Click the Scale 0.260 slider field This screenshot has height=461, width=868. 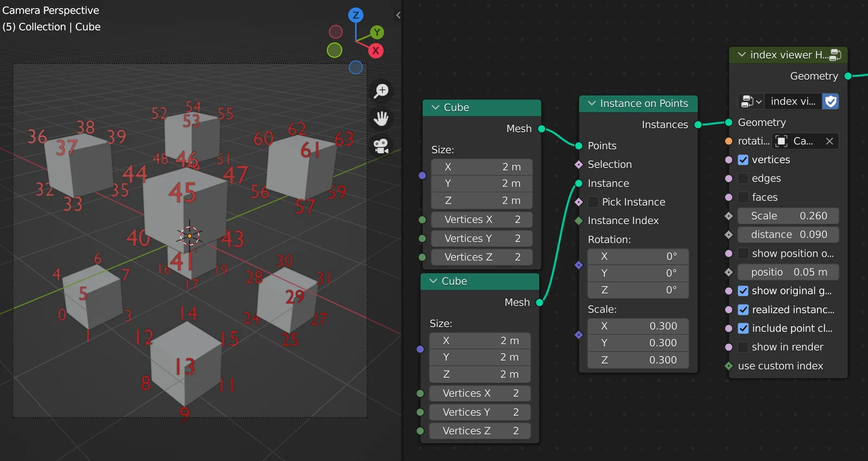point(788,216)
